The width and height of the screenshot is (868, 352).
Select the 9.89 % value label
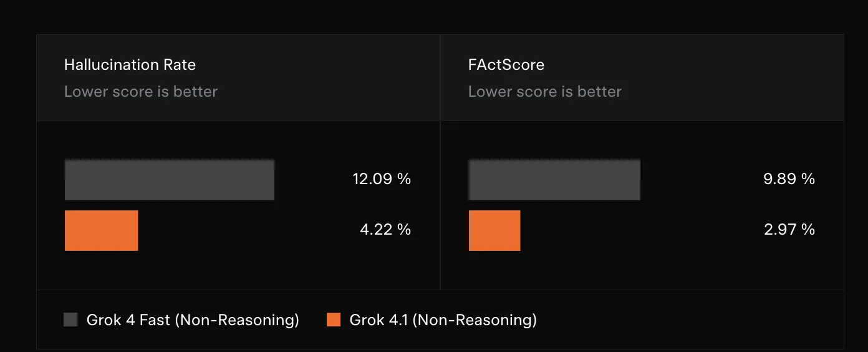(x=789, y=179)
